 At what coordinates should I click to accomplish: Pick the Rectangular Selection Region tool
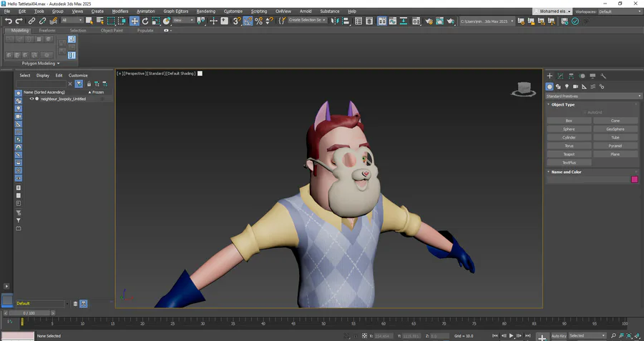point(111,21)
